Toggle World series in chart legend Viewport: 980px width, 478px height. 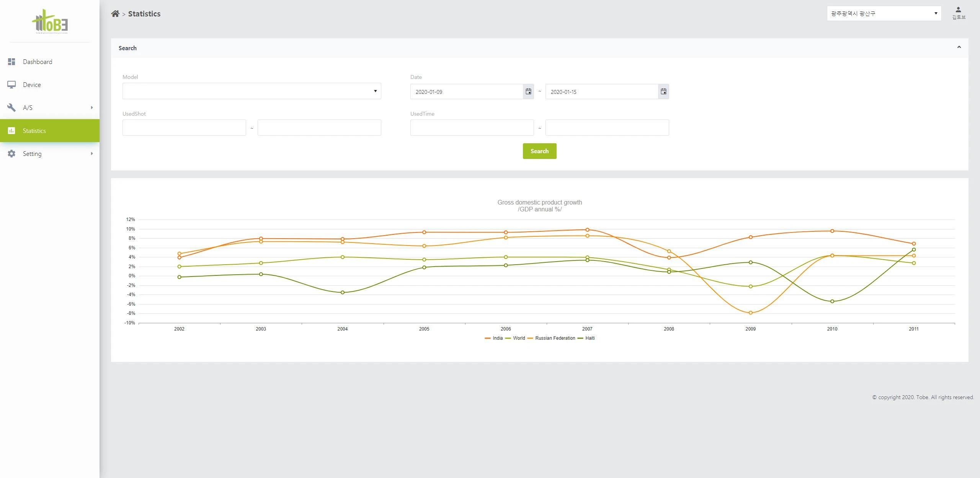click(x=515, y=338)
